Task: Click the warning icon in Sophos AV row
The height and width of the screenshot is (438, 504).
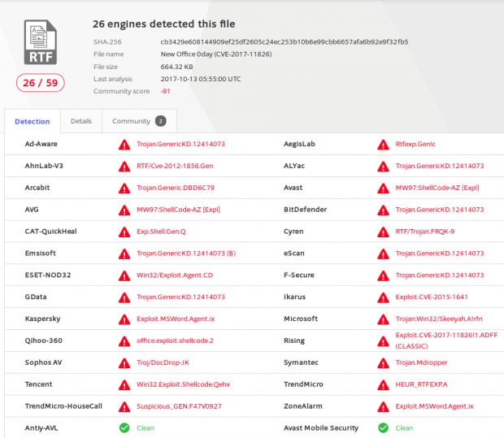Action: [124, 363]
